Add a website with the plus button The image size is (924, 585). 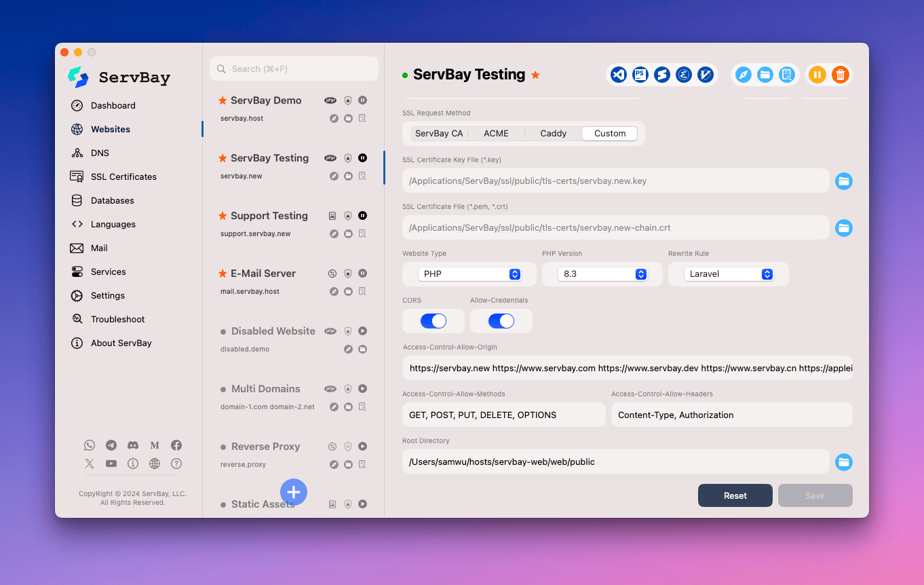click(x=294, y=492)
